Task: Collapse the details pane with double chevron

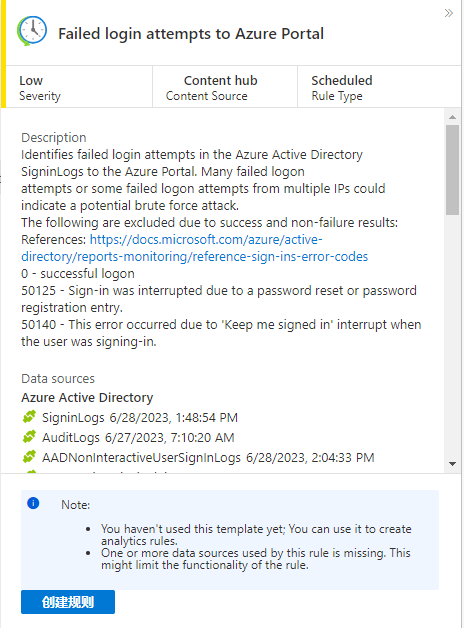Action: click(448, 13)
